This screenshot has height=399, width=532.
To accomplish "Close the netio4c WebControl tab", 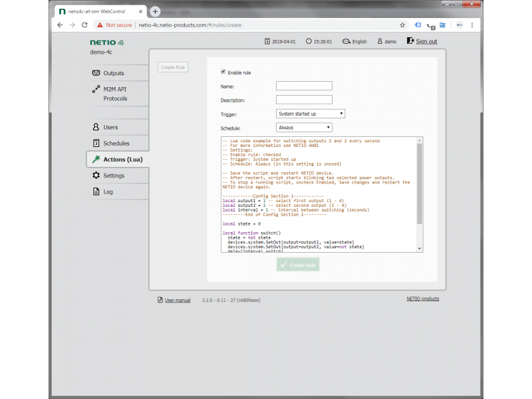I will (x=140, y=11).
